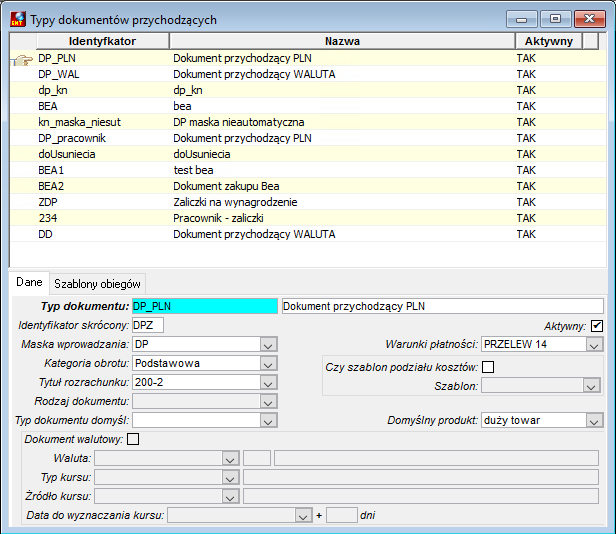Screen dimensions: 616x534
Task: Select the DP_WAL row
Action: click(x=308, y=74)
